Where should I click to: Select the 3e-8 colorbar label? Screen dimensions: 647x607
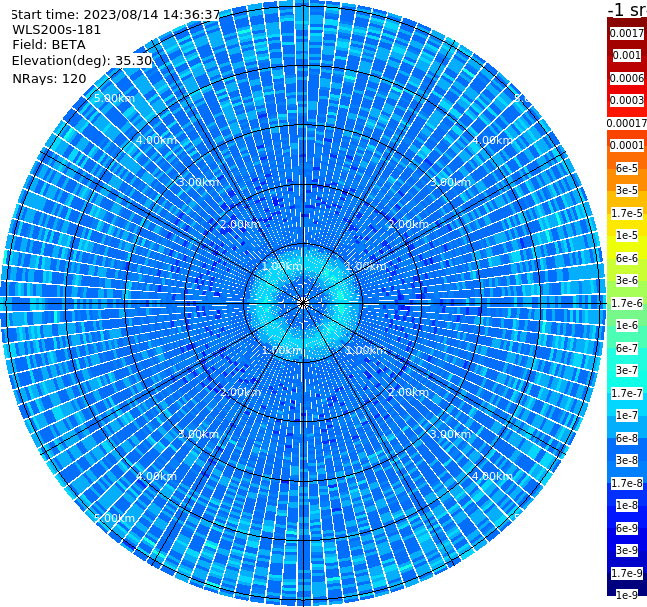coord(627,461)
